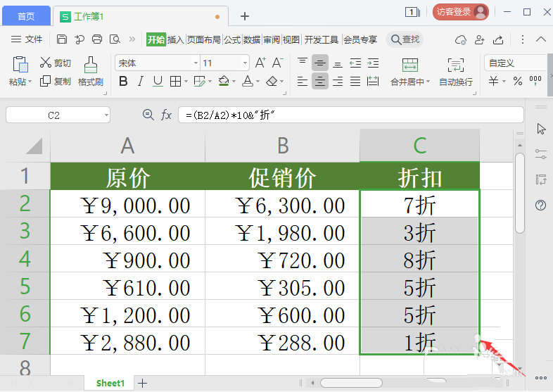Expand the font color dropdown arrow
The width and height of the screenshot is (553, 392).
[x=258, y=82]
